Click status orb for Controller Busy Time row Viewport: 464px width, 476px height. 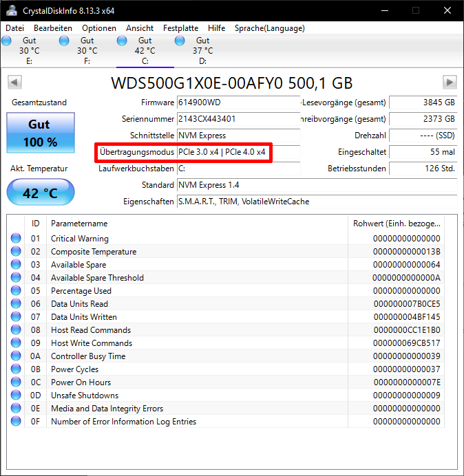pos(16,356)
